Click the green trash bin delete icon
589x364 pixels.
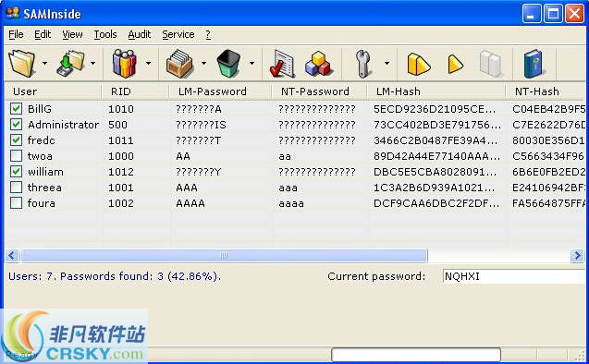point(228,63)
